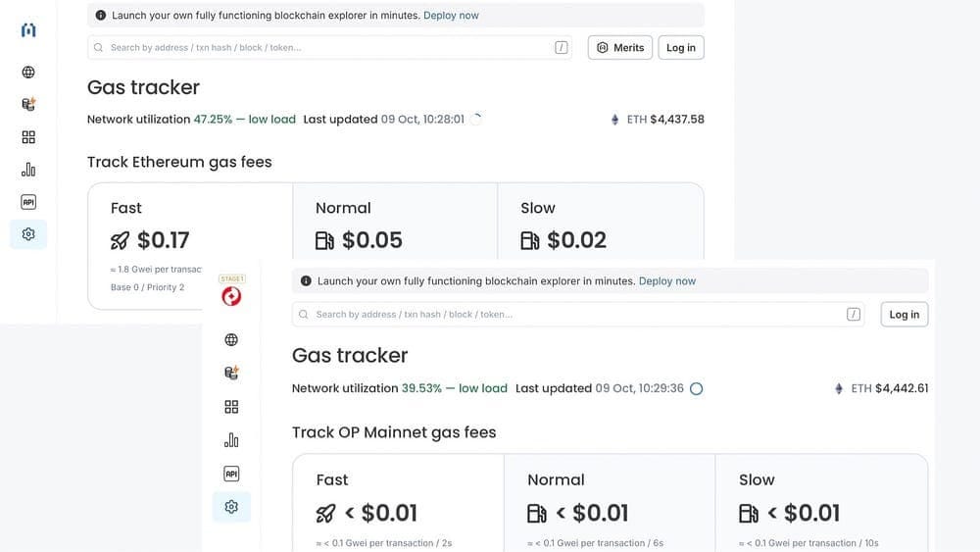Screen dimensions: 980x552
Task: Select the gear icon in the OP sidebar
Action: point(231,506)
